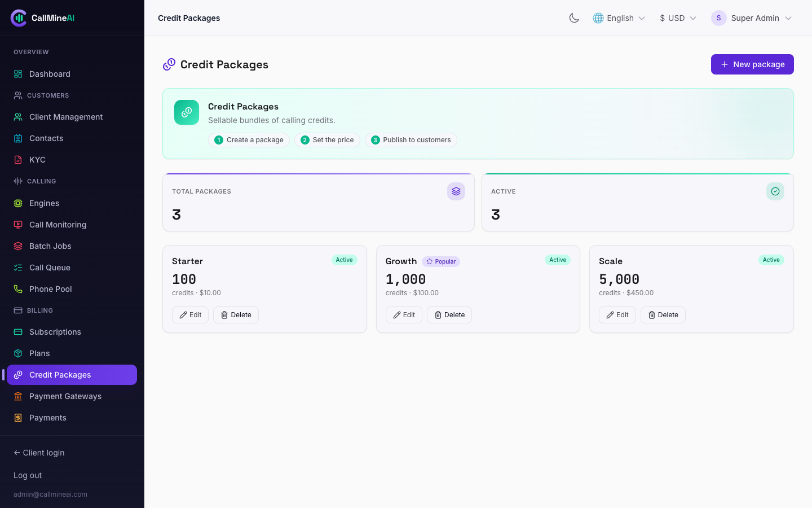
Task: Click the Call Monitoring screen icon
Action: (18, 225)
